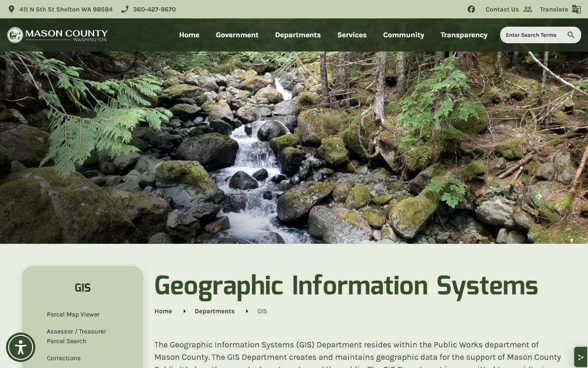Open the Corrections sidebar link
This screenshot has height=368, width=588.
point(64,358)
